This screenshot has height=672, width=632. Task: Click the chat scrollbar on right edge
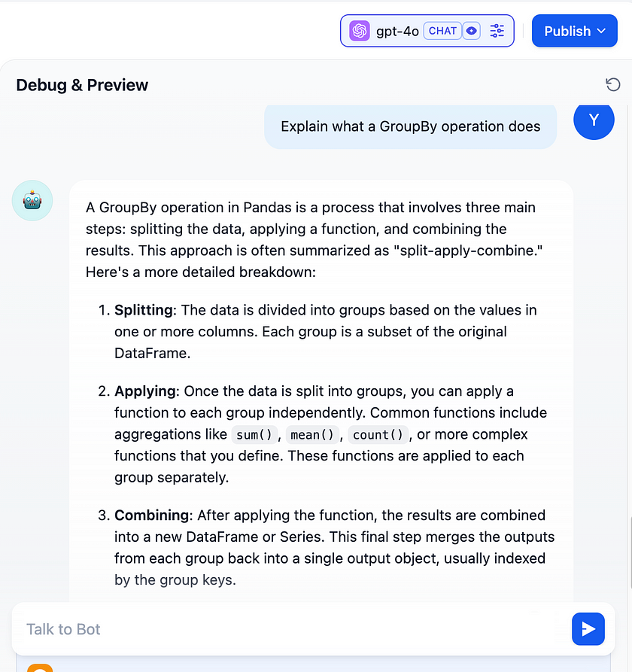coord(630,553)
